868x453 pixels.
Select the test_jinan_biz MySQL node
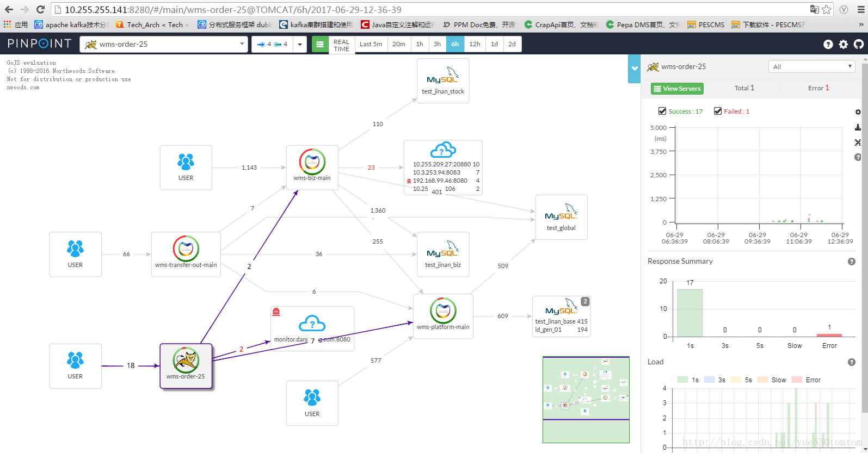(x=443, y=254)
